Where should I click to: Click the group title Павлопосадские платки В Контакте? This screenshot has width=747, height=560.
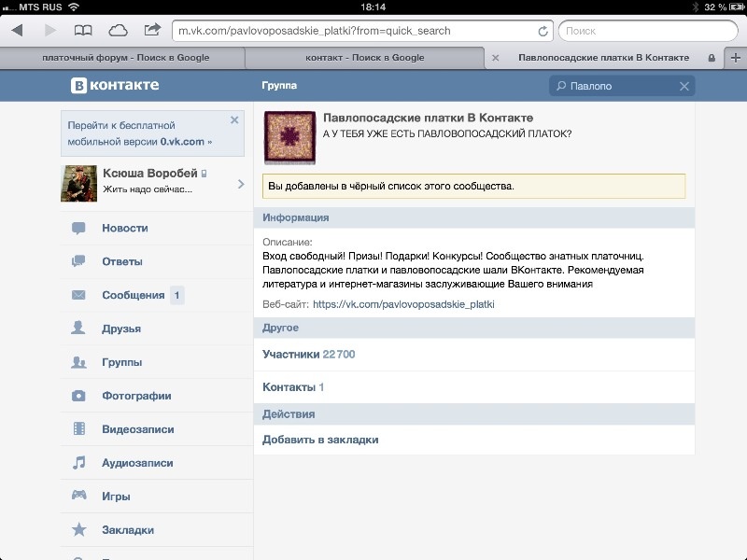(428, 118)
